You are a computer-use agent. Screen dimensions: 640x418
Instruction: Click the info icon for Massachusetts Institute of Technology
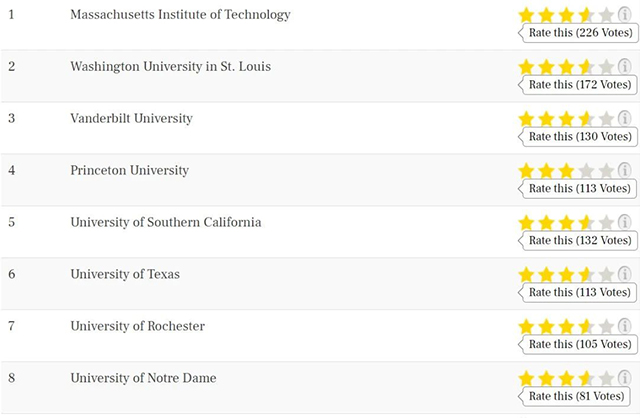coord(624,15)
